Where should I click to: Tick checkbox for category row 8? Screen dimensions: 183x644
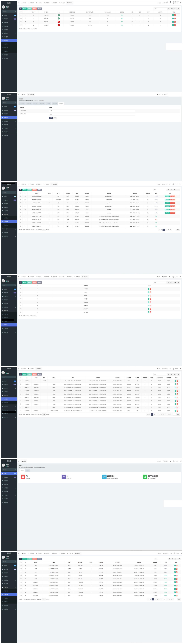[21, 289]
